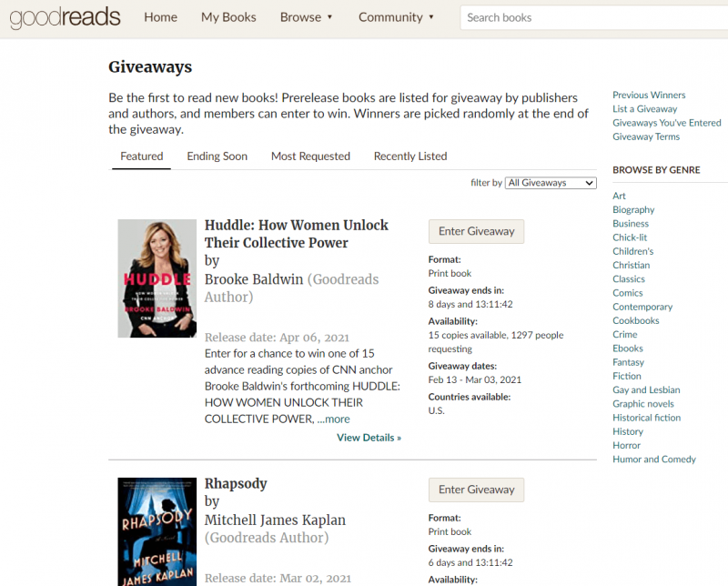Screen dimensions: 728x586
Task: Open the Previous Winners page
Action: click(649, 94)
